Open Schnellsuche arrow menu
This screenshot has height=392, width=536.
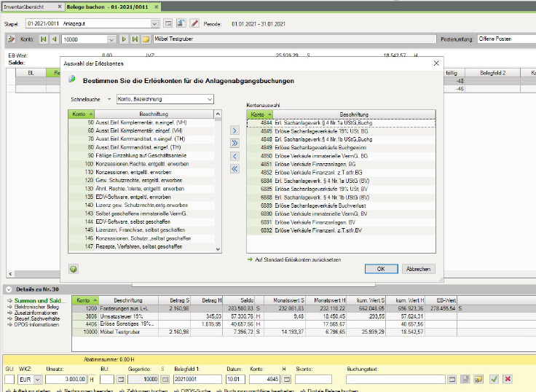coord(109,99)
